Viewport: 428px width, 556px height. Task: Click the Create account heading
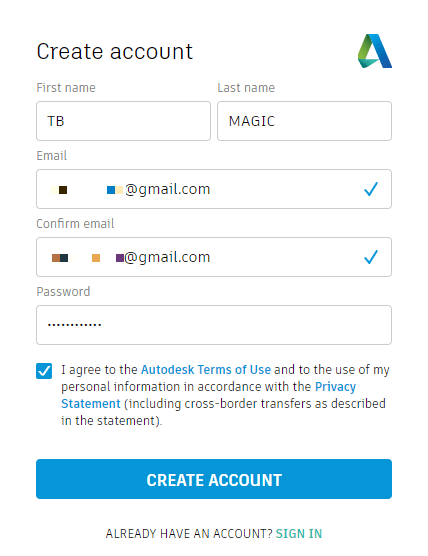coord(115,51)
